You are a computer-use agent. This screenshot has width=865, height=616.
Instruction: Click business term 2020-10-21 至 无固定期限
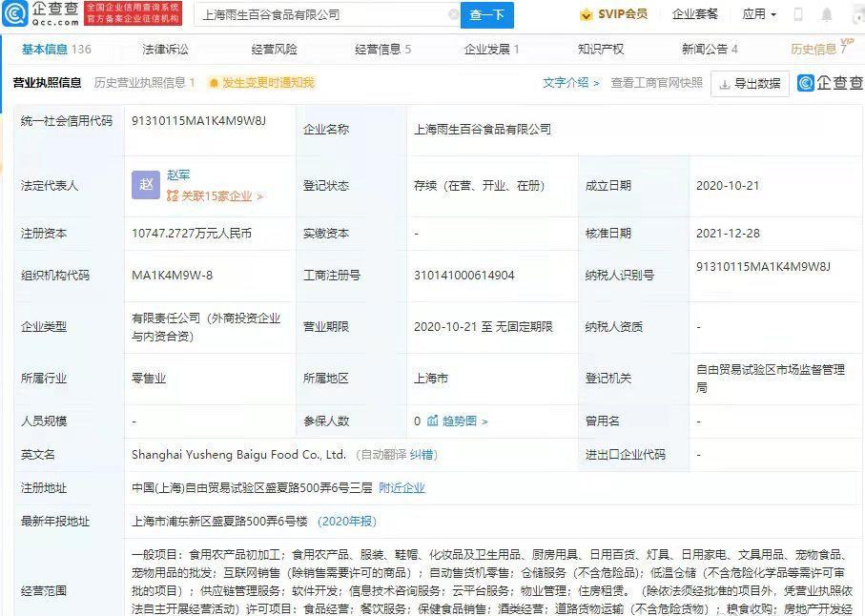pyautogui.click(x=484, y=326)
